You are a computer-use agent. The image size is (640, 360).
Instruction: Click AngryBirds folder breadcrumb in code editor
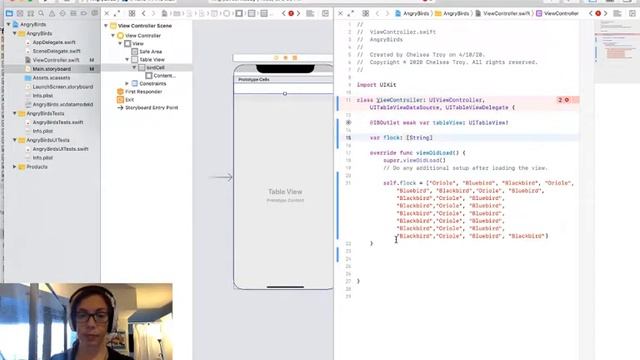click(452, 13)
